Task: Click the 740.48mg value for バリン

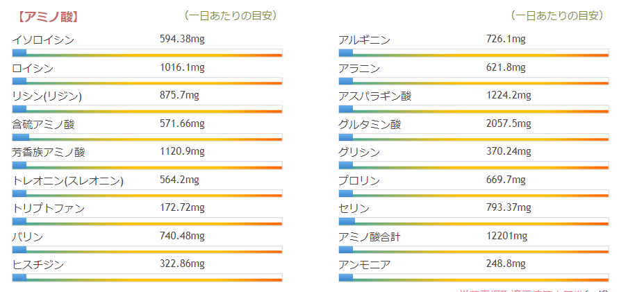Action: [x=182, y=236]
